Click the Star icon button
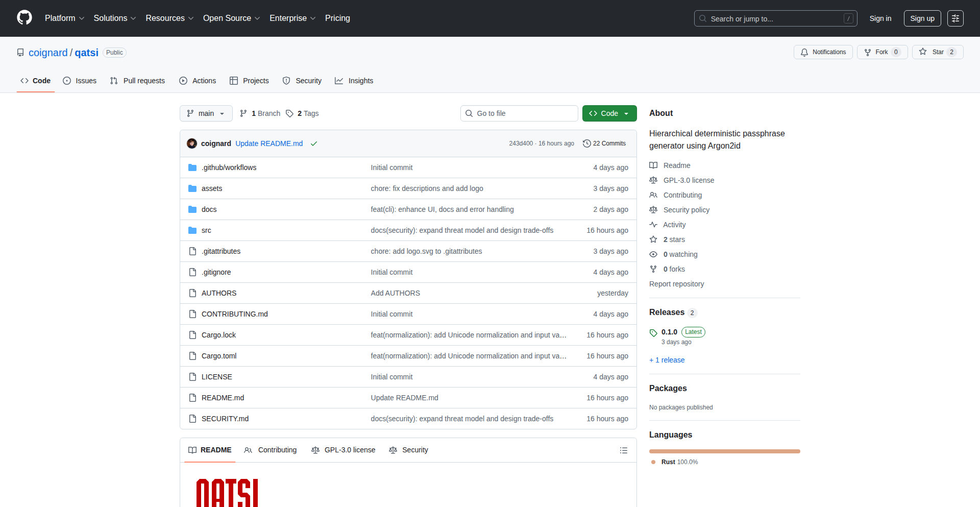This screenshot has height=507, width=980. [x=923, y=52]
